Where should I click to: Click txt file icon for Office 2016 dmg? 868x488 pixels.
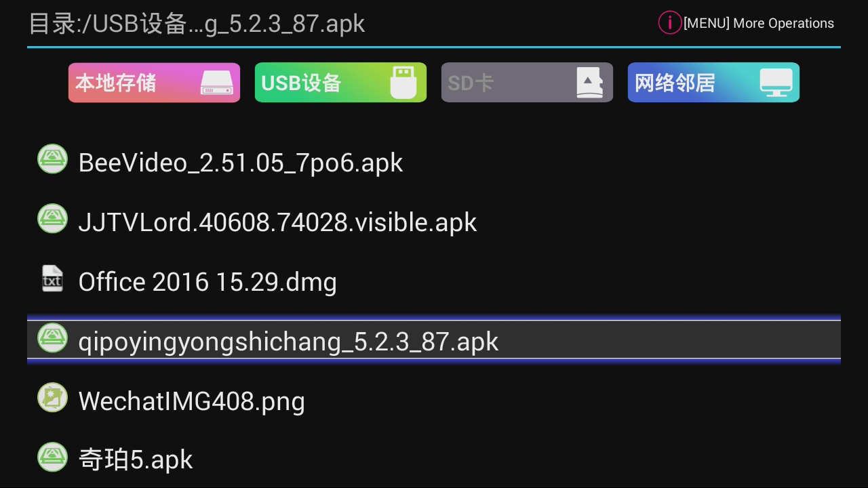(52, 279)
